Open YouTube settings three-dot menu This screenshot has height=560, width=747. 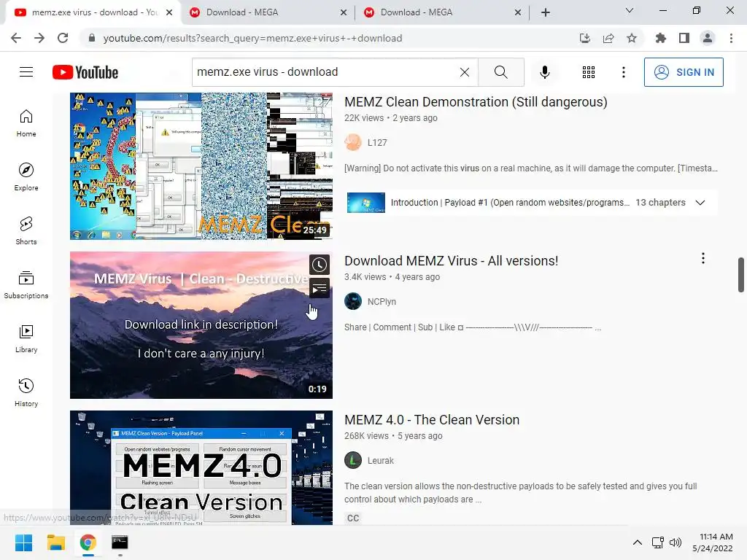coord(623,72)
